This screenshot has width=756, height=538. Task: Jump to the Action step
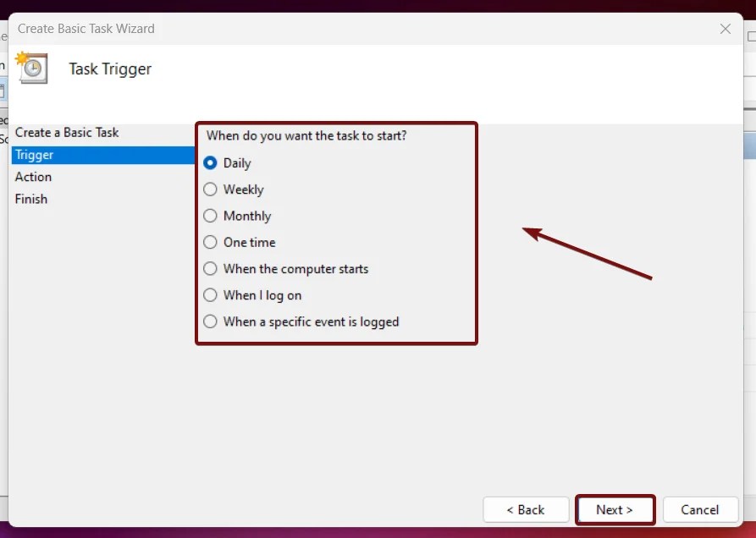point(34,177)
